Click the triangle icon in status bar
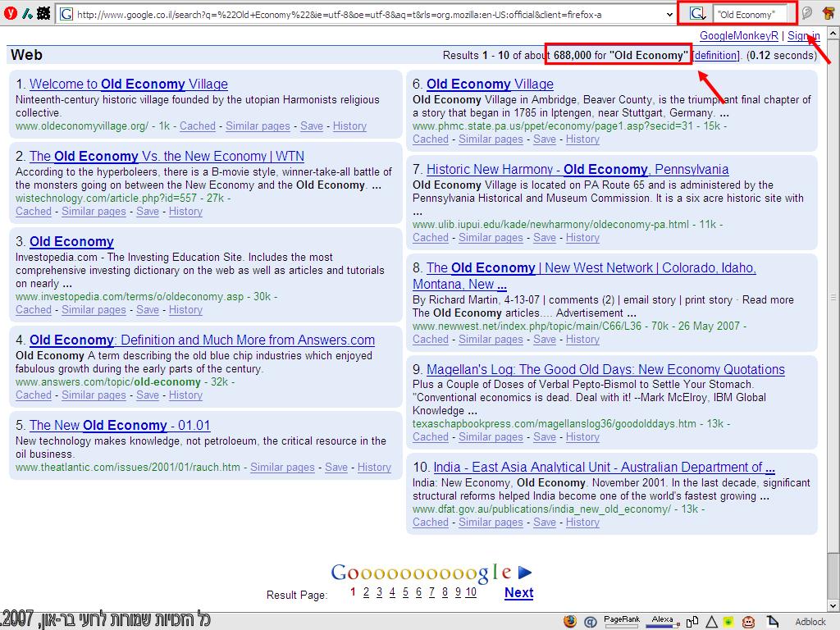The width and height of the screenshot is (840, 630). tap(711, 622)
